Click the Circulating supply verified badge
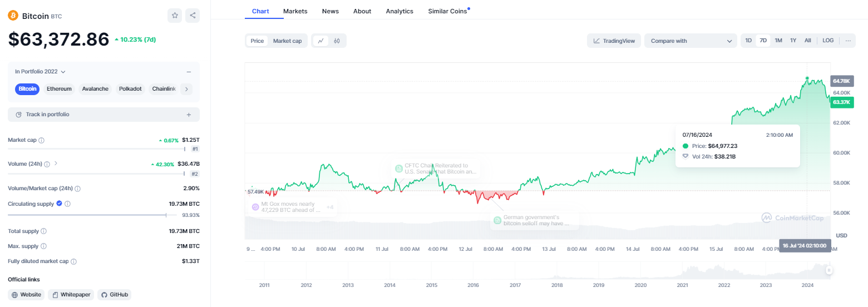Screen dimensions: 868x307 59,204
